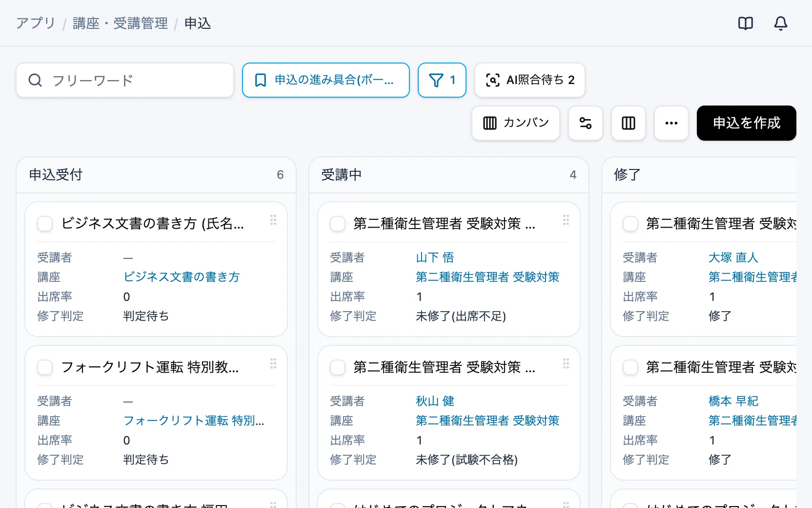Go to アプリ breadcrumb
812x508 pixels.
click(x=36, y=23)
